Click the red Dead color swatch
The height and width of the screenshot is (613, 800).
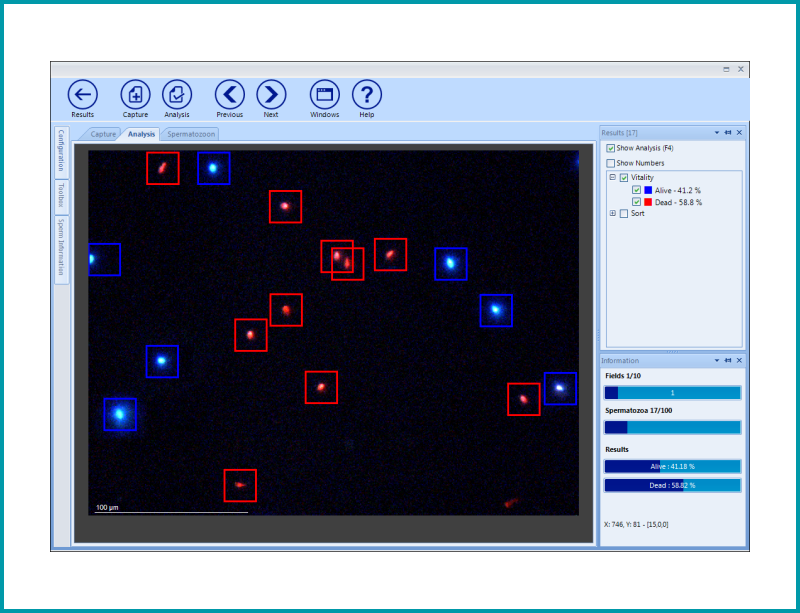click(648, 202)
